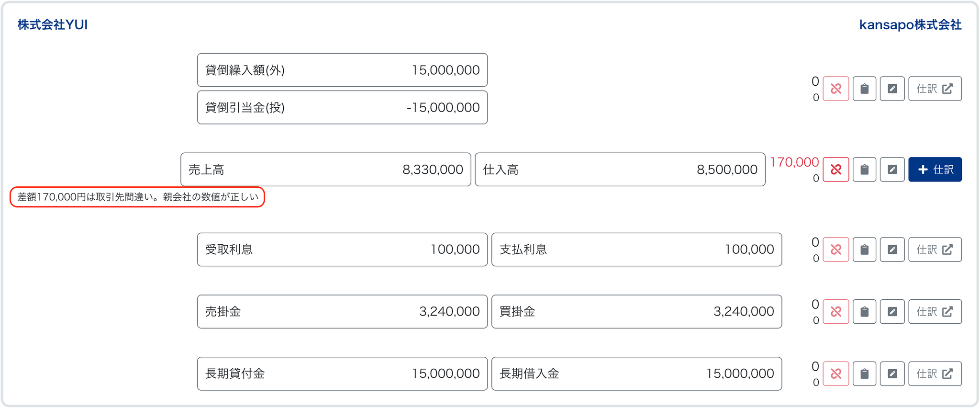The height and width of the screenshot is (408, 980).
Task: Click the 差額170,000円 comment note
Action: tap(137, 197)
